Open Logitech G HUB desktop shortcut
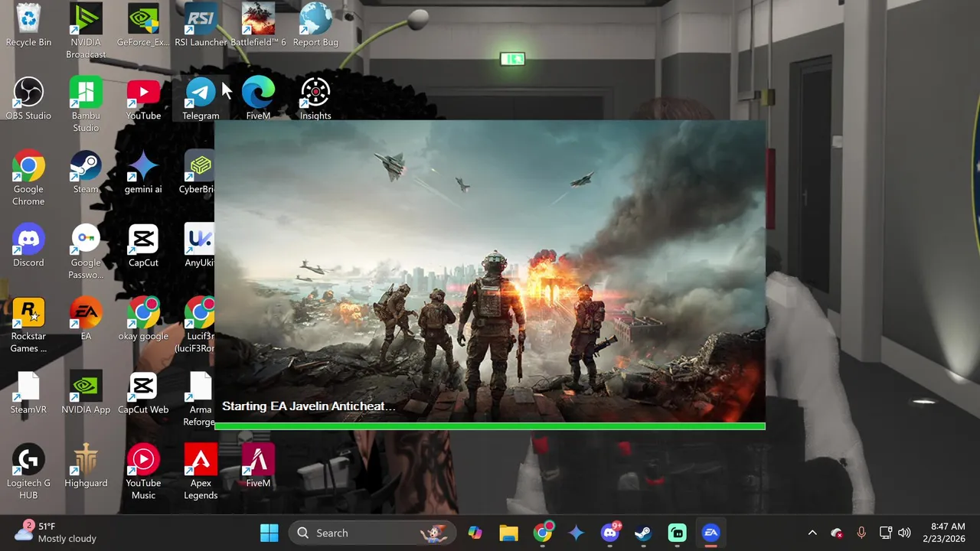Screen dimensions: 980x551 coord(28,472)
